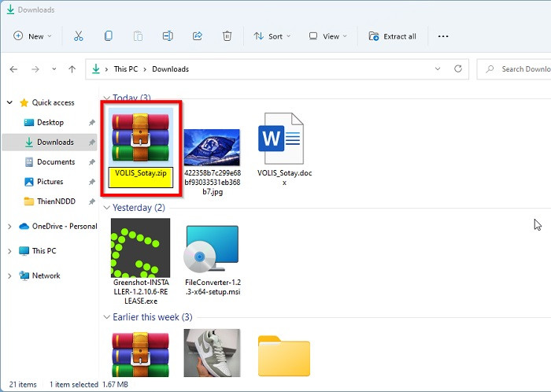Open the See more ellipsis menu
551x392 pixels.
(443, 36)
